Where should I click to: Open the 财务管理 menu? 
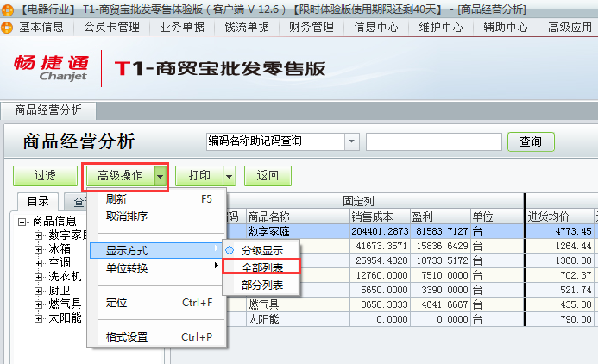point(312,28)
